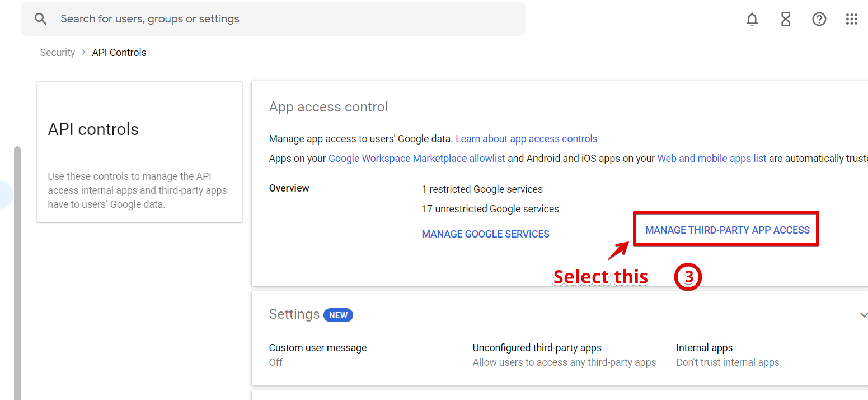Click the search magnifier icon
This screenshot has width=868, height=400.
[40, 19]
